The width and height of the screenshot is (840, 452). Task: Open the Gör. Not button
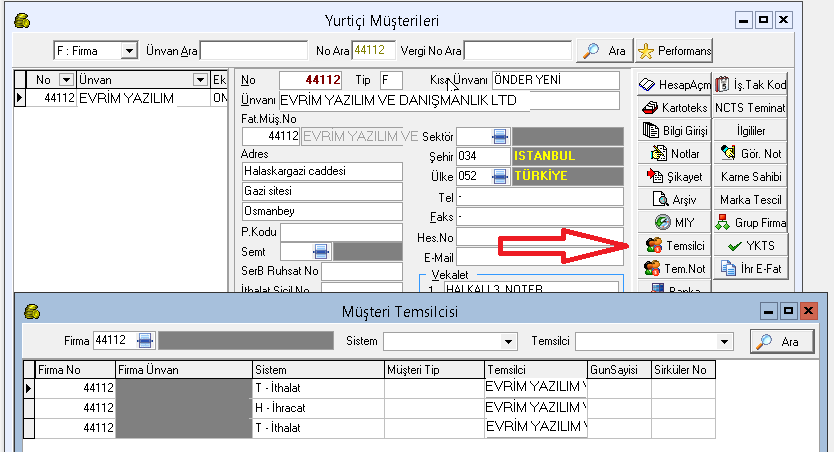750,154
